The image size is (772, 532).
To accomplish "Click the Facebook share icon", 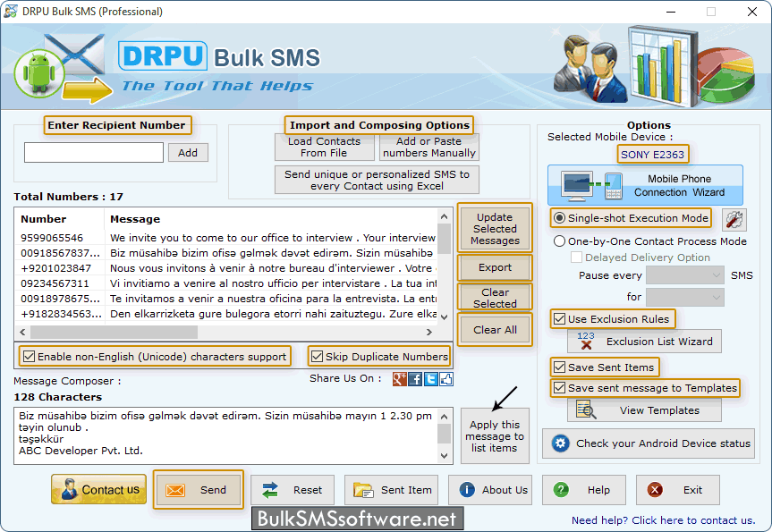I will pos(415,379).
